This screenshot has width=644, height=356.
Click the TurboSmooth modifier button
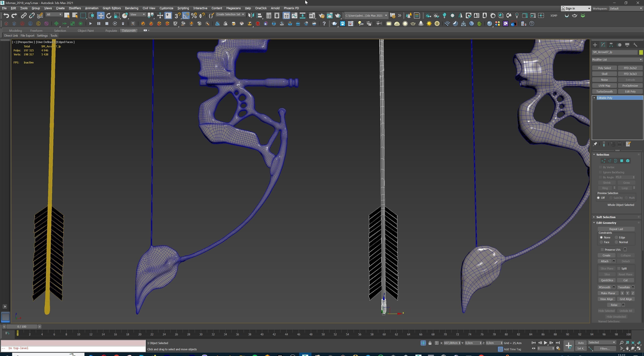pyautogui.click(x=604, y=91)
